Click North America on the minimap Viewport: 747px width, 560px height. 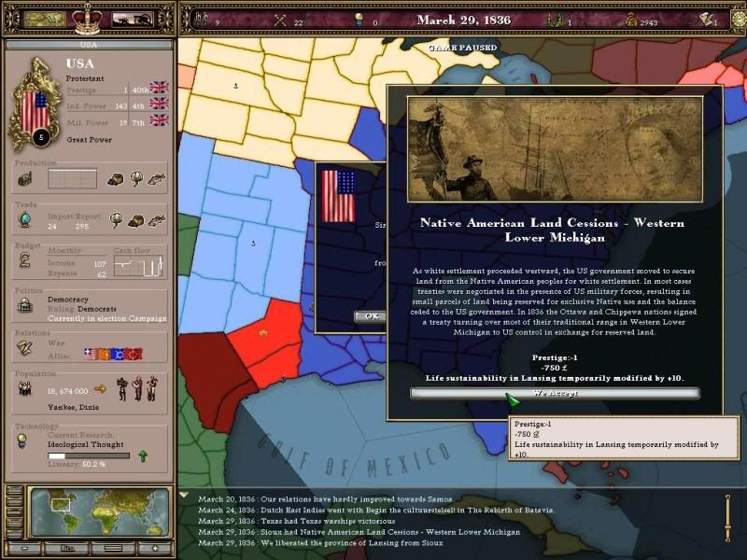(x=61, y=503)
